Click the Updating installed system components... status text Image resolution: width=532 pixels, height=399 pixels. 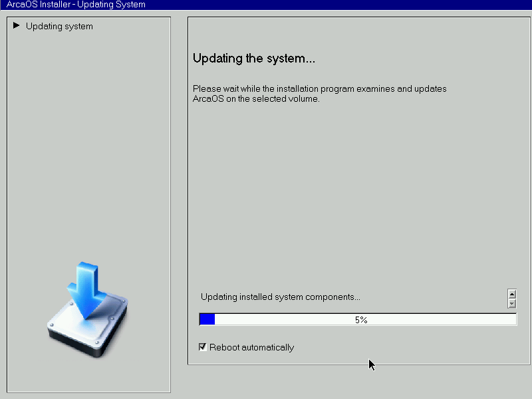(x=280, y=297)
